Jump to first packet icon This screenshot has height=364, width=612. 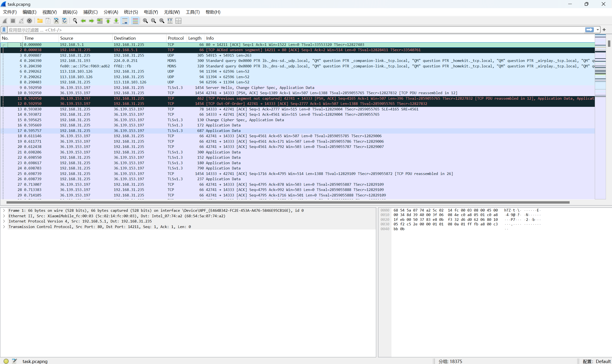(x=108, y=21)
